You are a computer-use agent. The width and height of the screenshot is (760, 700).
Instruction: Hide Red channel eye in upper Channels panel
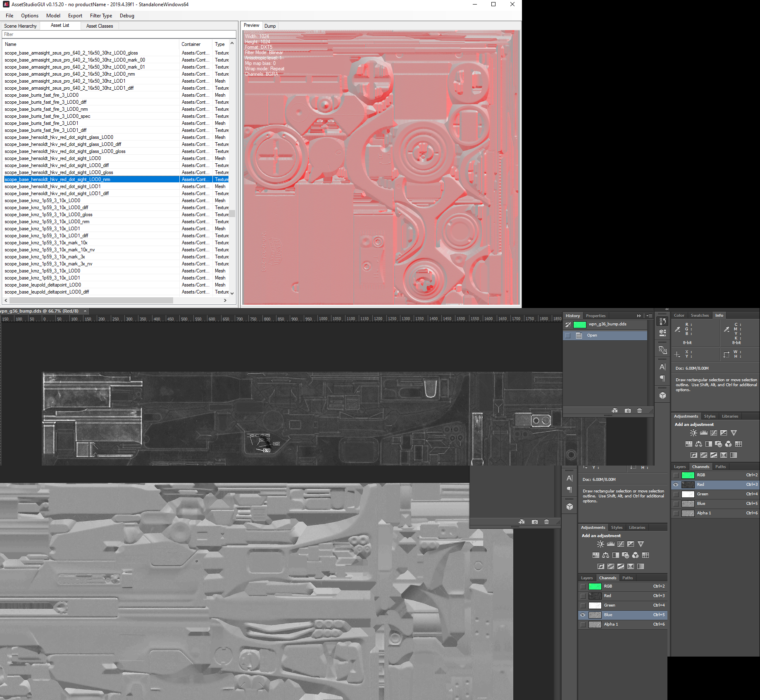point(676,485)
